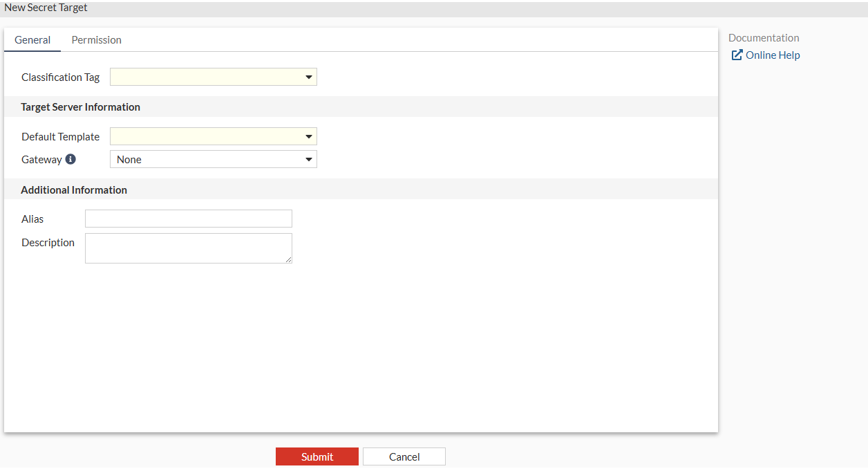Viewport: 868px width, 471px height.
Task: Expand the Gateway dropdown showing None
Action: pos(214,159)
